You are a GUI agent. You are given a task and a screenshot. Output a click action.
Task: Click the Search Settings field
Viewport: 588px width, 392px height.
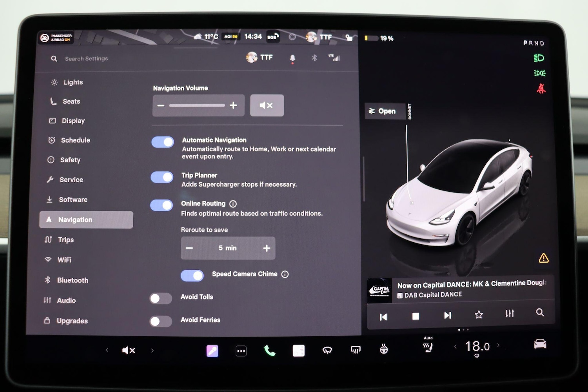pyautogui.click(x=86, y=58)
